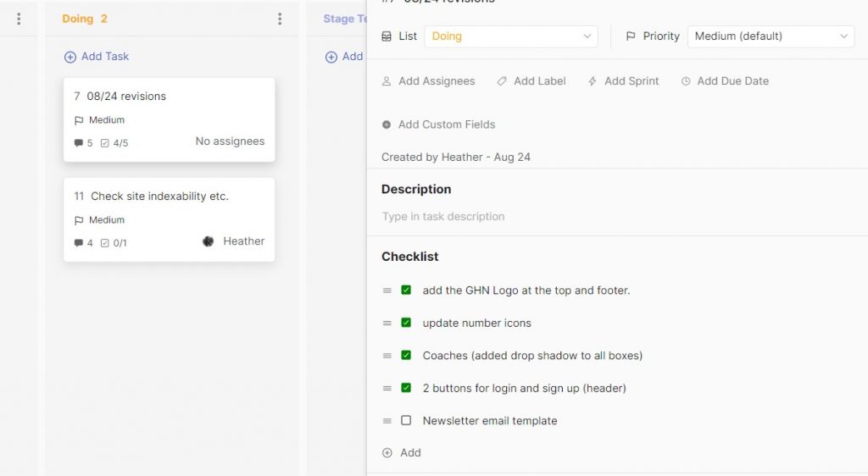The height and width of the screenshot is (476, 868).
Task: Click the priority flag on 08/24 revisions card
Action: [79, 120]
